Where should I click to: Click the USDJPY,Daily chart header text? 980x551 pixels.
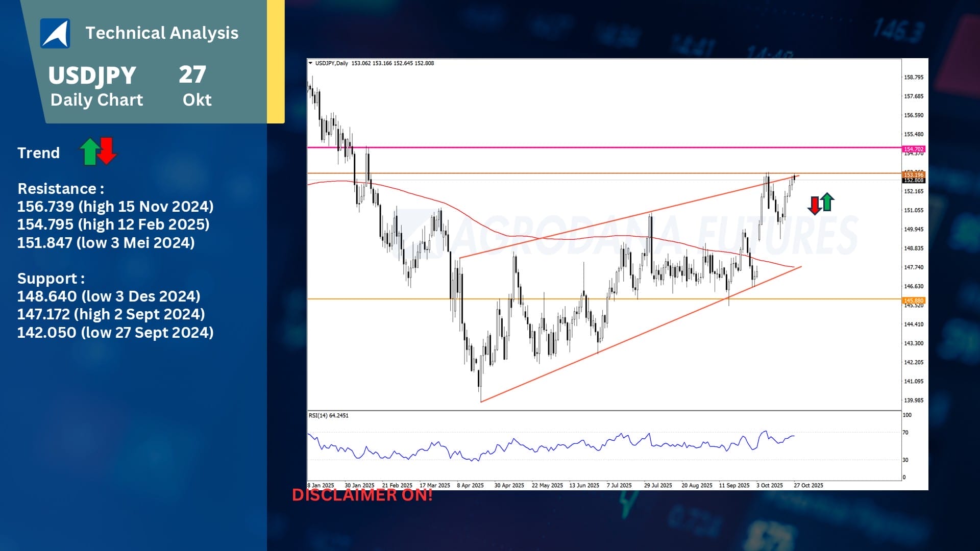pyautogui.click(x=331, y=63)
